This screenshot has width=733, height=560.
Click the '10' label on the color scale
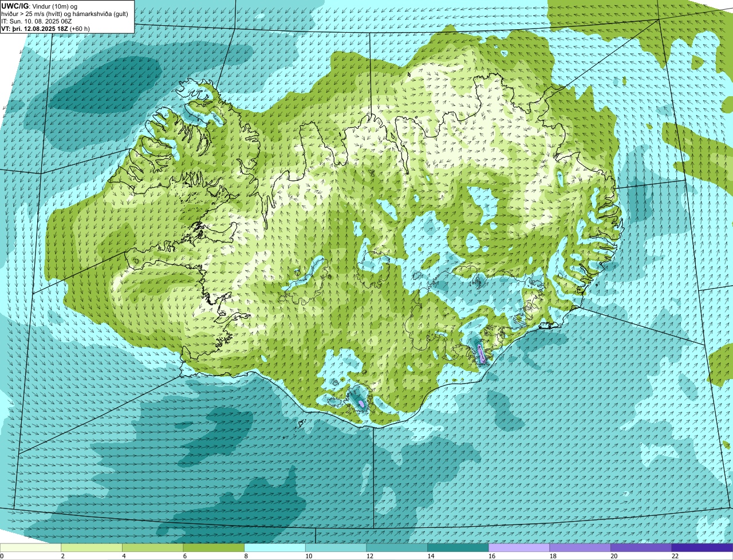pos(309,556)
